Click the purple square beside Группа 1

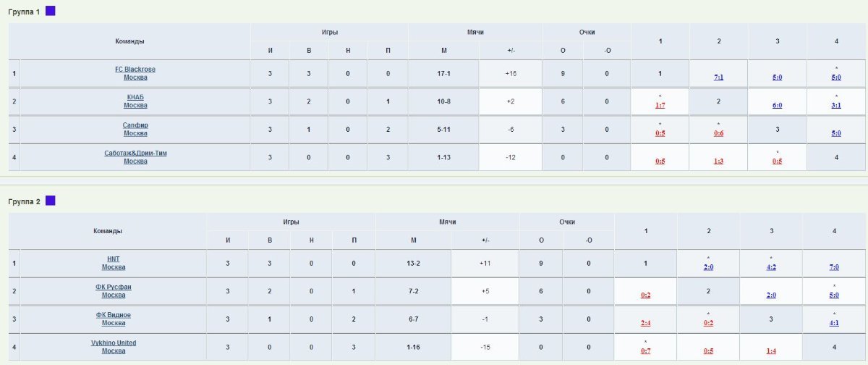coord(51,11)
